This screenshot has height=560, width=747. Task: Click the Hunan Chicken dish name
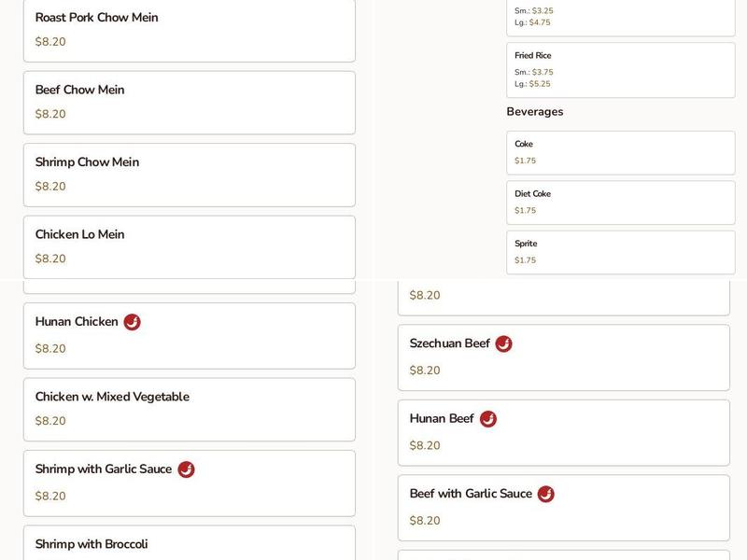77,322
